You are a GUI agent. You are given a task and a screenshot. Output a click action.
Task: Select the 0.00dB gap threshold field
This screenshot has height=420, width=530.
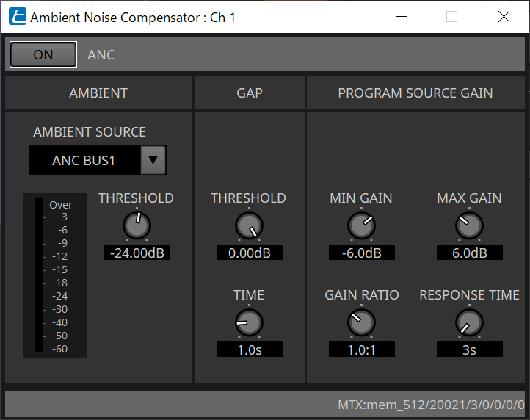click(x=249, y=253)
